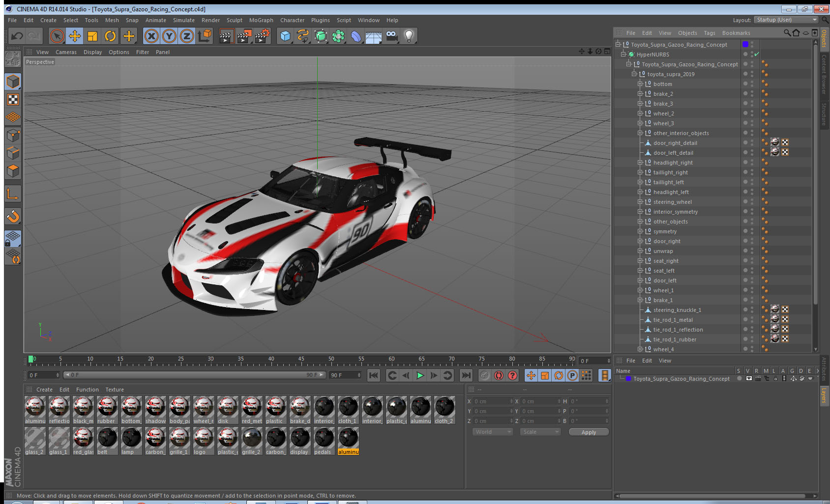Image resolution: width=830 pixels, height=504 pixels.
Task: Open the Content Browser side tab
Action: coord(824,74)
